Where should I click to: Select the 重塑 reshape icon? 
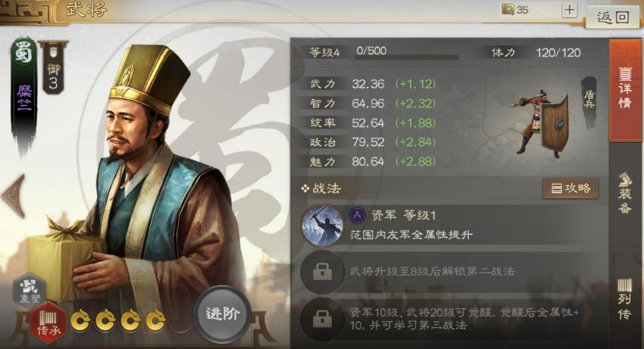coord(30,292)
